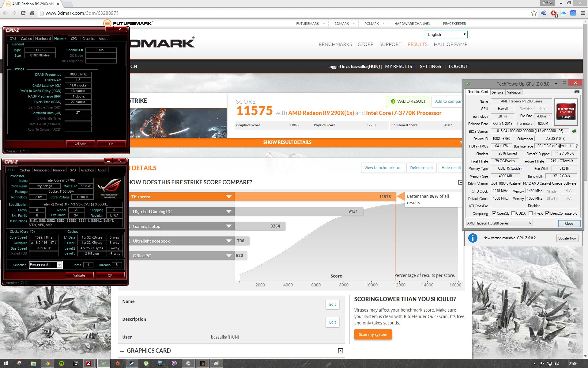Screen dimensions: 588x368
Task: Open File Explorer from the taskbar
Action: [33, 363]
